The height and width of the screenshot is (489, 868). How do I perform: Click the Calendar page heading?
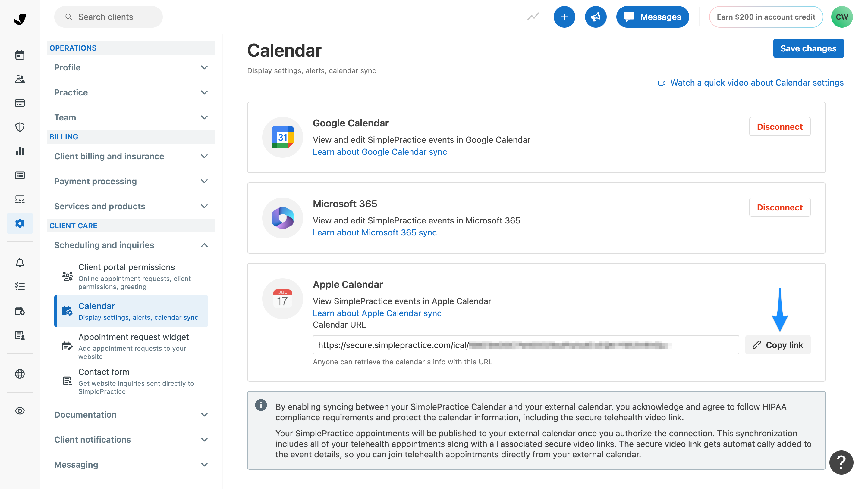285,51
